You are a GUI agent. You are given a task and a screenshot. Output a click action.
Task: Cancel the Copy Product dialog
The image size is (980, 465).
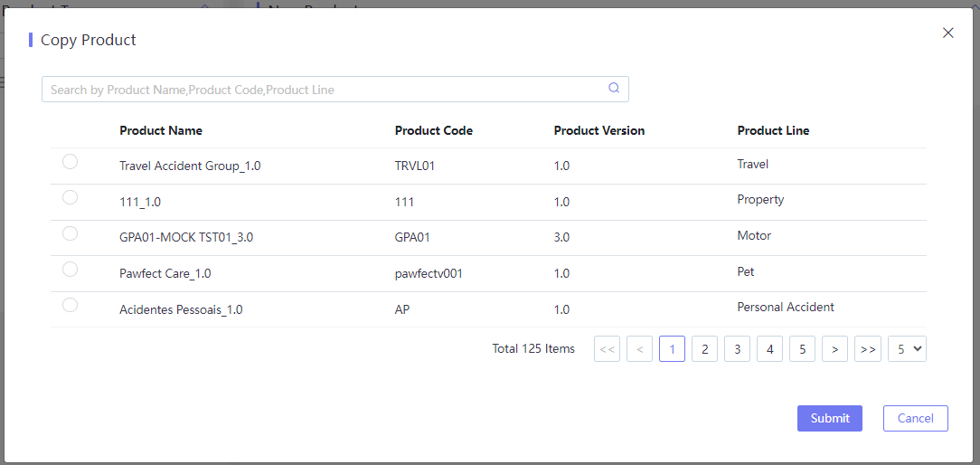coord(915,419)
